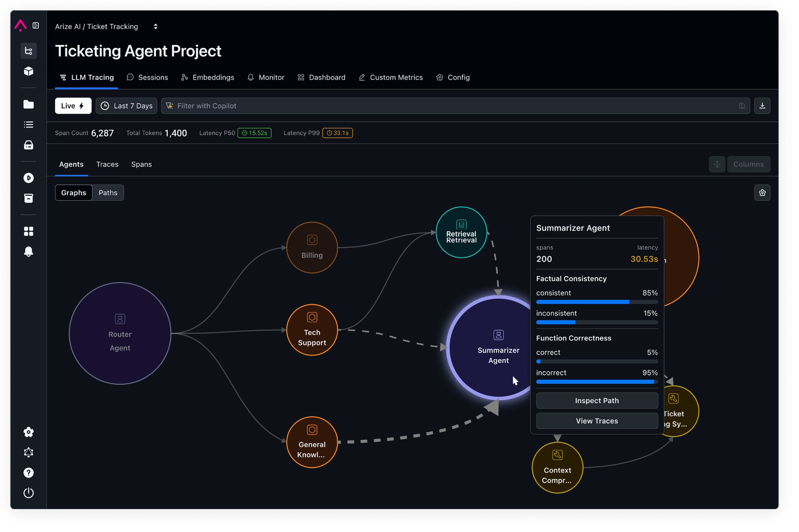Switch to the Paths view
The height and width of the screenshot is (532, 799).
click(108, 193)
